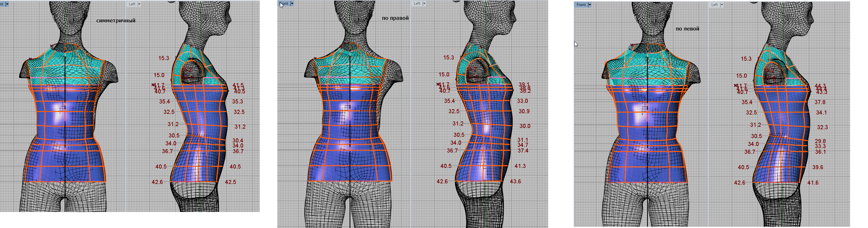Click the measurement value 36.1
868x228 pixels.
click(x=821, y=152)
